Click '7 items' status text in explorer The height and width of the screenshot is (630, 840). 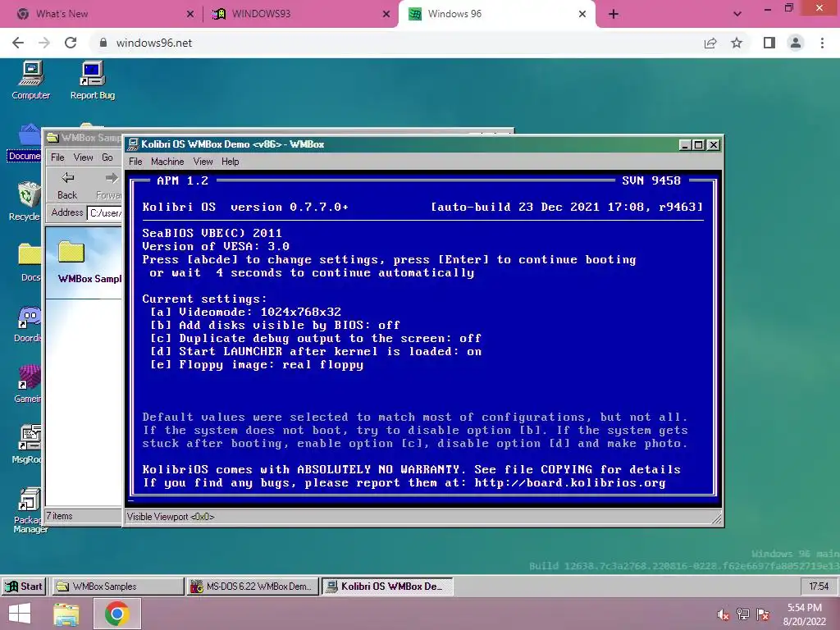tap(59, 516)
